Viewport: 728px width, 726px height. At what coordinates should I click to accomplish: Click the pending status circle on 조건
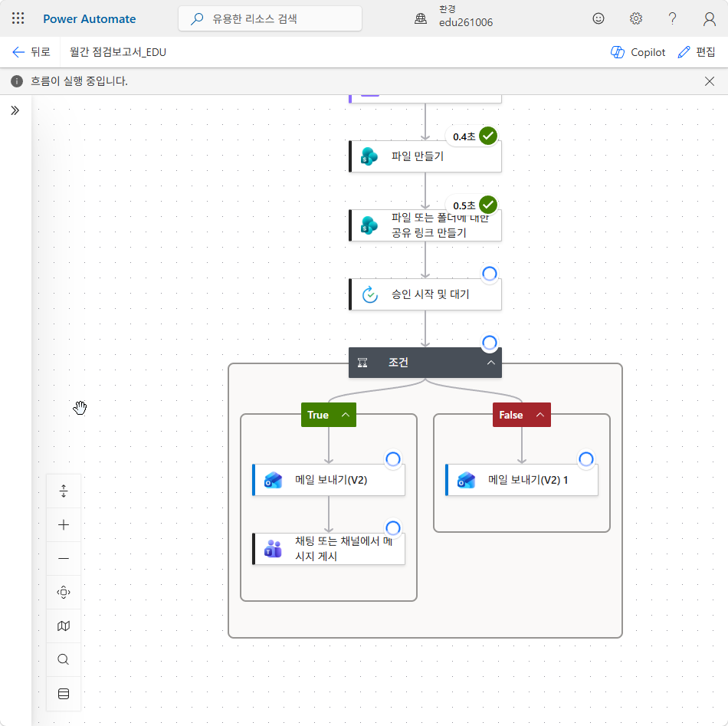490,343
